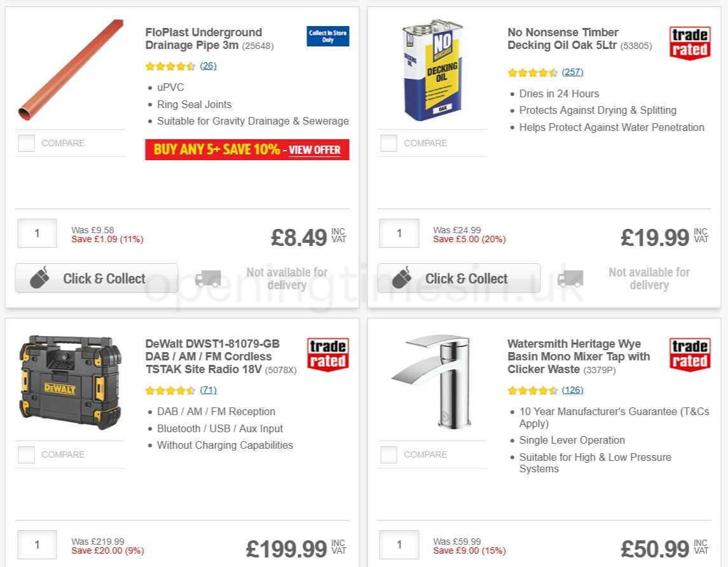Tick the COMPARE checkbox for Watersmith mixer tap
This screenshot has width=728, height=567.
388,454
